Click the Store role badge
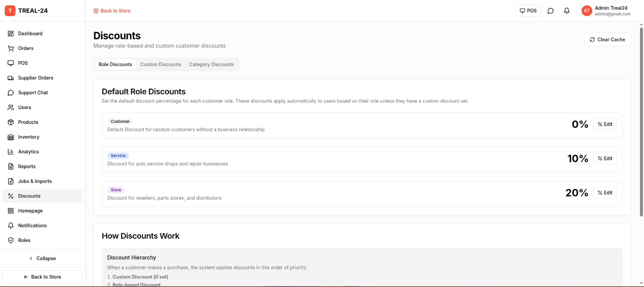644x287 pixels. click(116, 190)
